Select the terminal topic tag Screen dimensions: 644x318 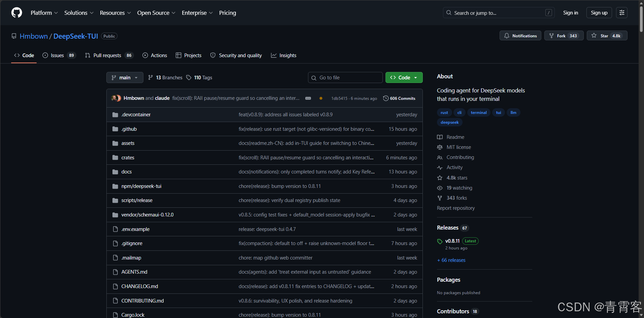[479, 113]
